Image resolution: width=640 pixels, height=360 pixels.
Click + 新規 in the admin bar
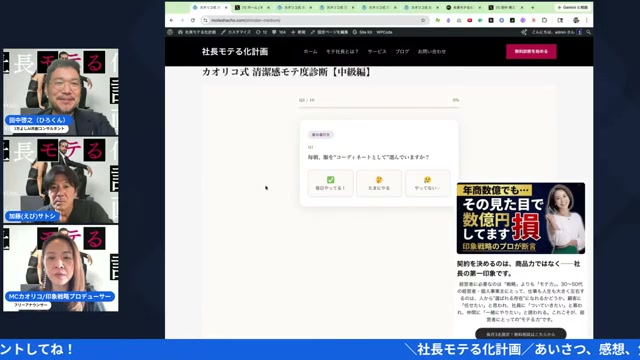coord(298,32)
